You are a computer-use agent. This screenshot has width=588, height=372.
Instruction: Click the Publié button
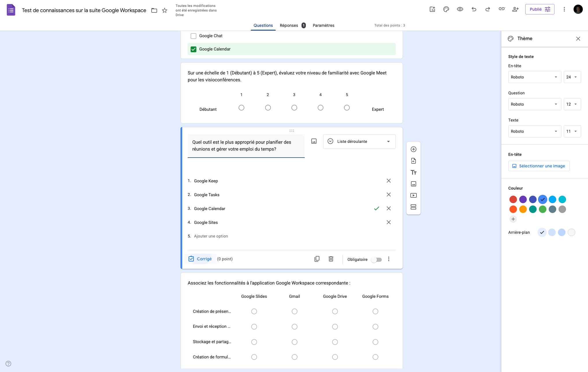(539, 9)
